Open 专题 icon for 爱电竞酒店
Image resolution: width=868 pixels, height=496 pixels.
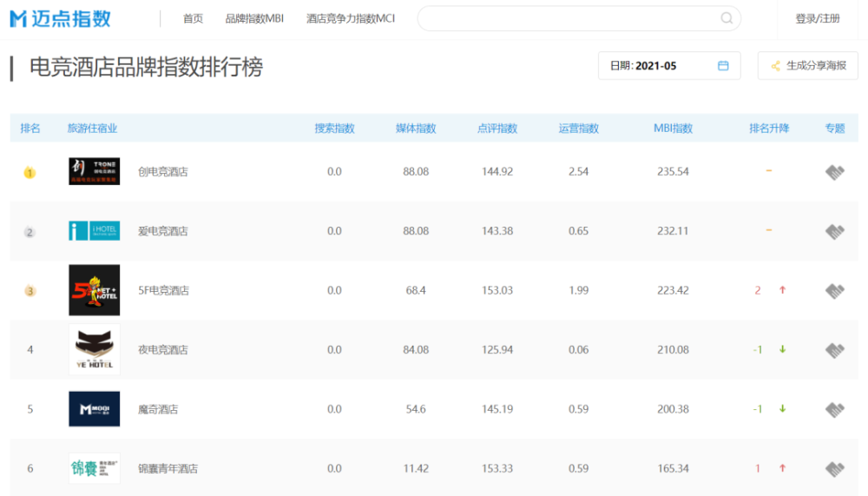point(835,231)
